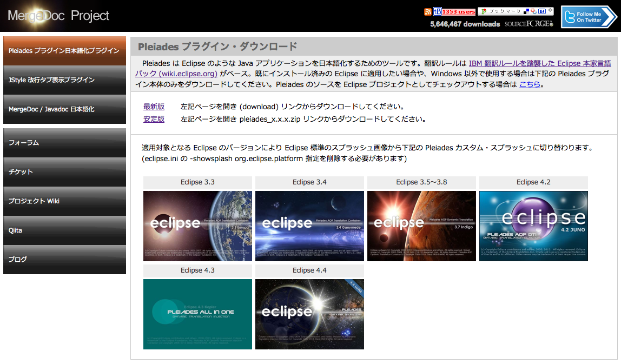621x364 pixels.
Task: Open the red 1353 users counter
Action: 459,12
